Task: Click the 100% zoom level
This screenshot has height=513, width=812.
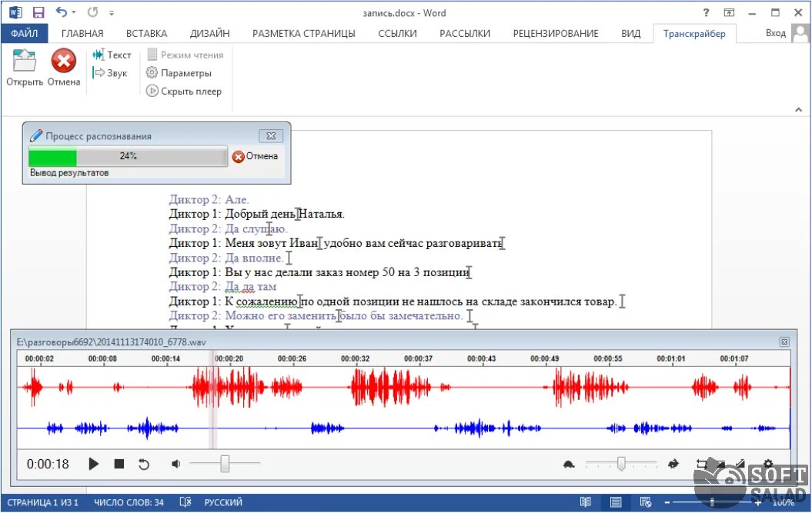Action: (783, 502)
